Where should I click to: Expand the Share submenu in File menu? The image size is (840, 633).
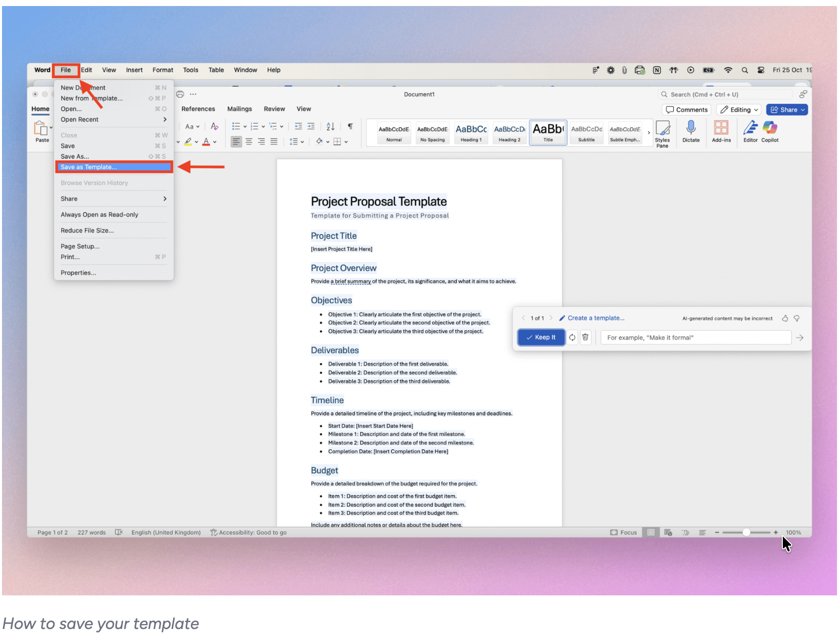coord(165,199)
